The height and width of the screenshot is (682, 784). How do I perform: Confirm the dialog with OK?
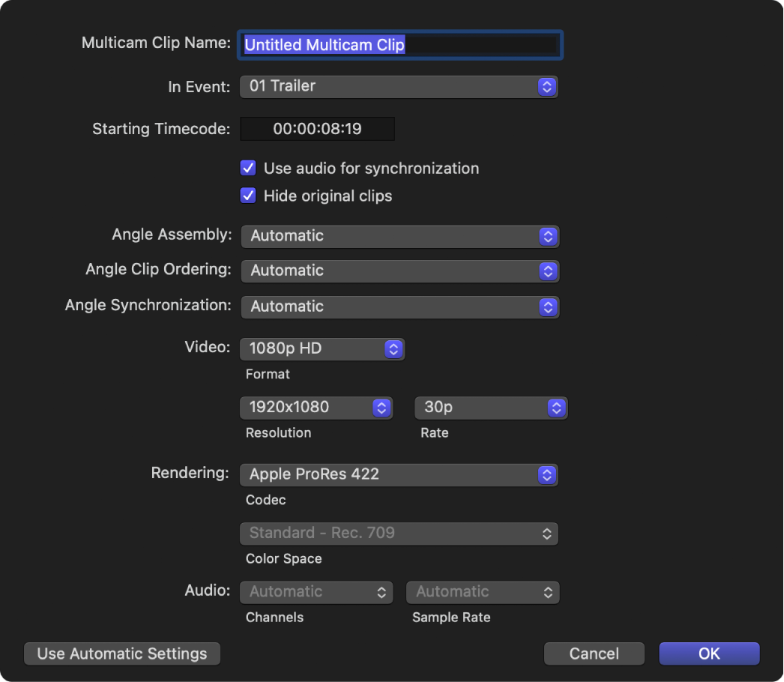pos(708,653)
